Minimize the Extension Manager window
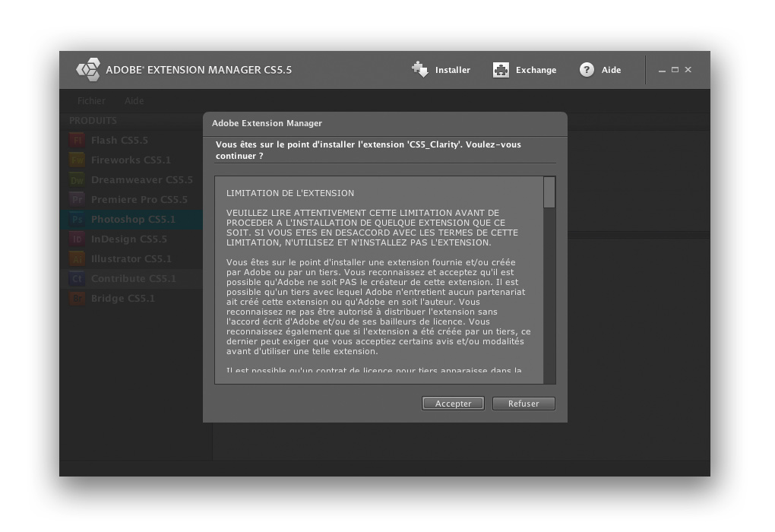The width and height of the screenshot is (775, 532). point(663,70)
